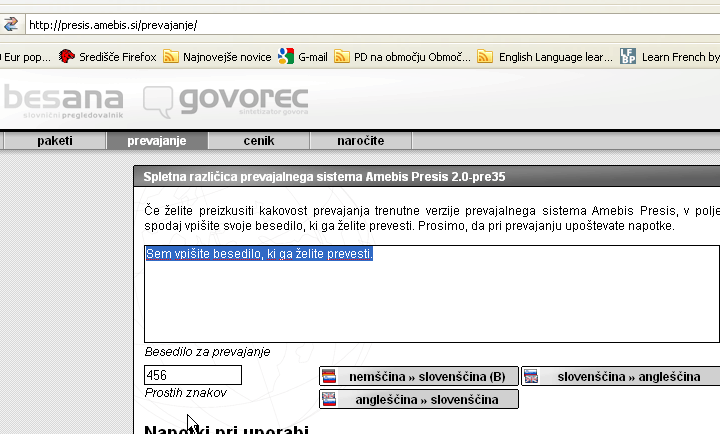720x434 pixels.
Task: Click the flag icon on slovenščina » angleščina
Action: (531, 376)
